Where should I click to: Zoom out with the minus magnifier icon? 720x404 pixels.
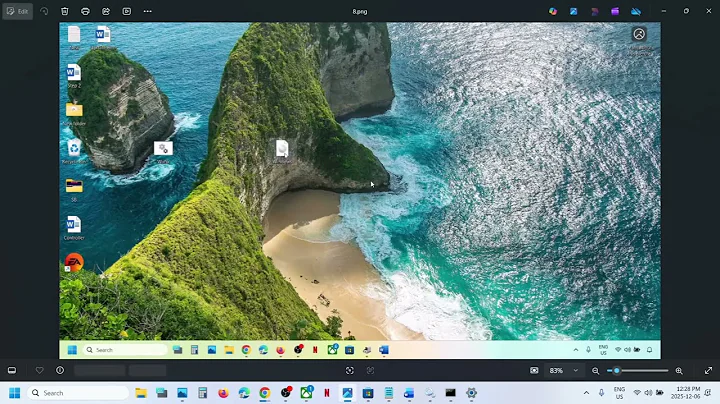click(596, 370)
